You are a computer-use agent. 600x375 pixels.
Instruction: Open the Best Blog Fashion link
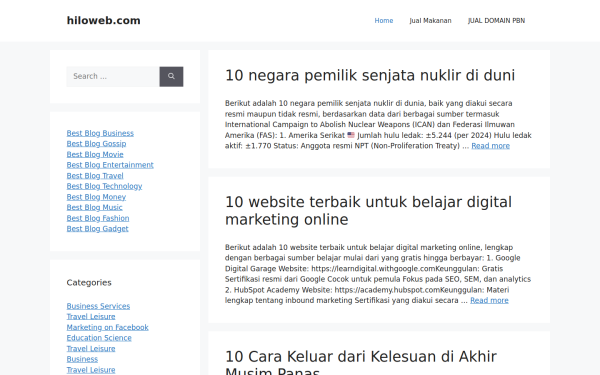[98, 218]
